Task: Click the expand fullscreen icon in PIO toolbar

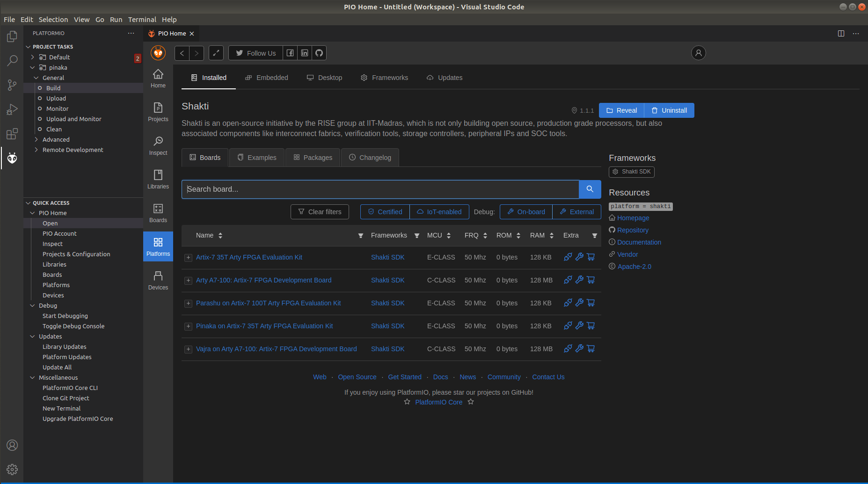Action: tap(216, 53)
